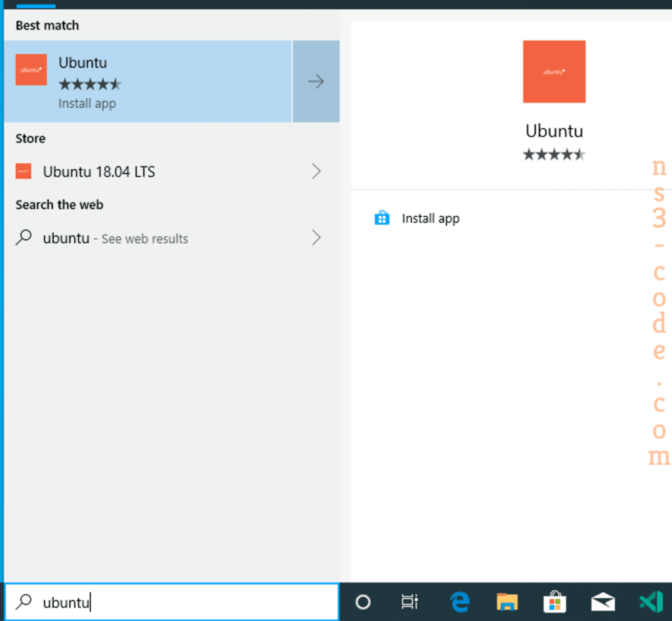
Task: Click the search box containing ubuntu
Action: [171, 602]
